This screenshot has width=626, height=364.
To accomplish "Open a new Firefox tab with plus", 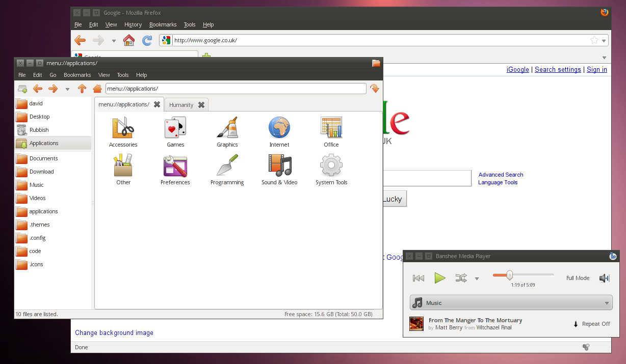I will click(206, 55).
